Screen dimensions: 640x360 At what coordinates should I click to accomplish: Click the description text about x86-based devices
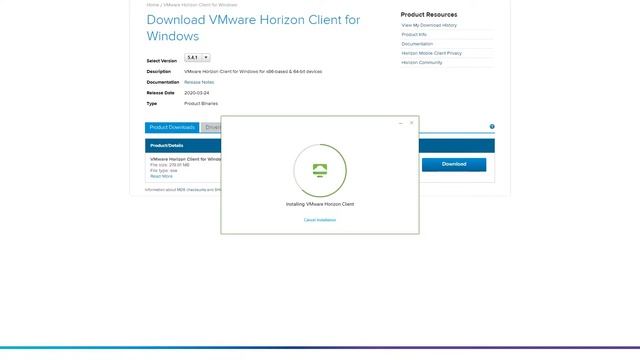(x=253, y=71)
